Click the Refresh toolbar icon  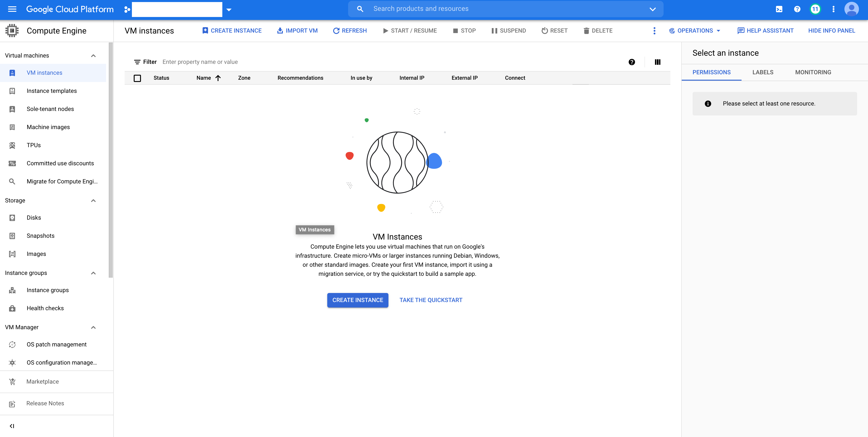coord(350,31)
